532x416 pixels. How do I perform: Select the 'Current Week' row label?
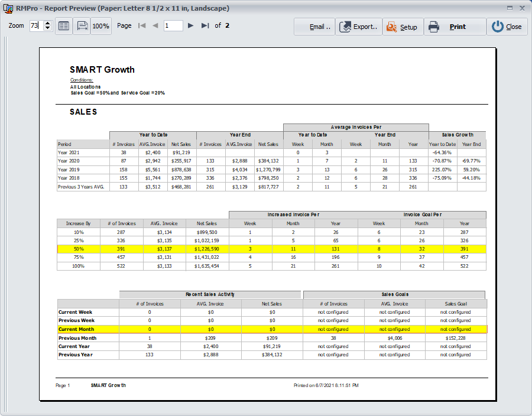[75, 312]
